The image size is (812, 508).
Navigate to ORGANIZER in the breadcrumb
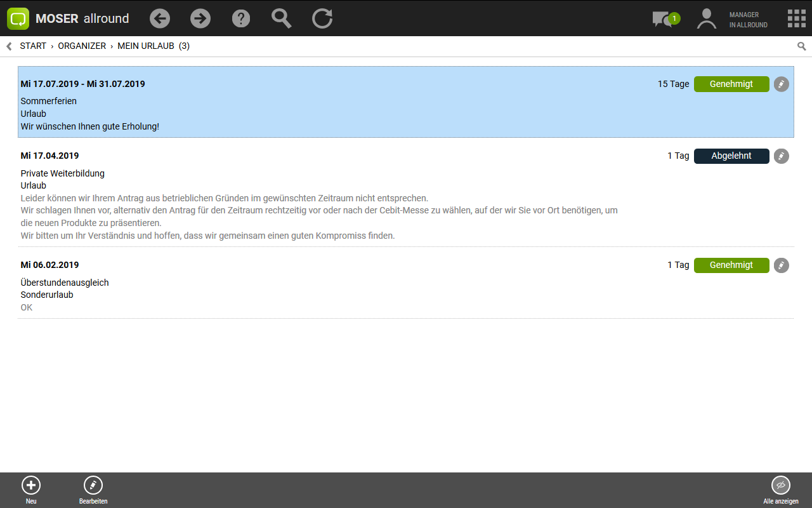[82, 46]
